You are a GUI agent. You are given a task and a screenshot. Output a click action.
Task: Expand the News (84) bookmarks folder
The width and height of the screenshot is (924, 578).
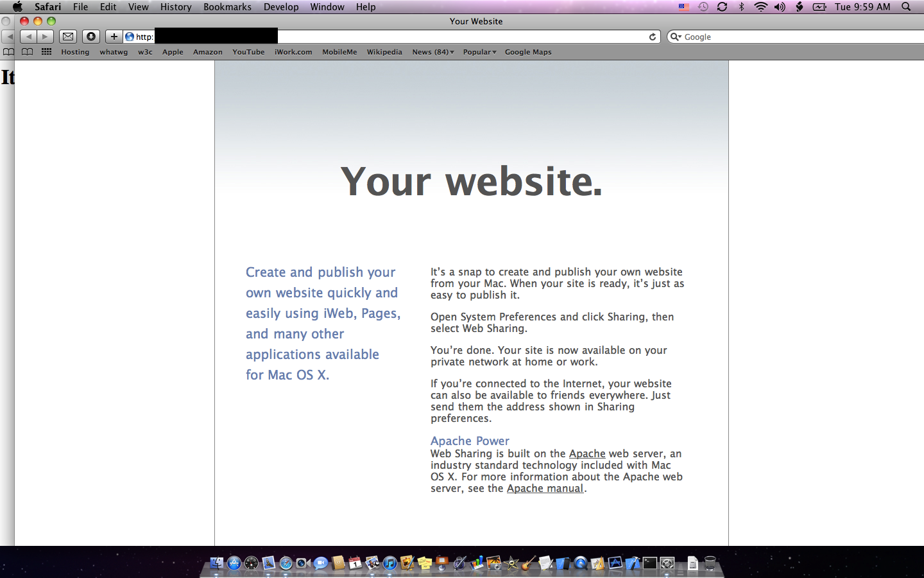433,52
